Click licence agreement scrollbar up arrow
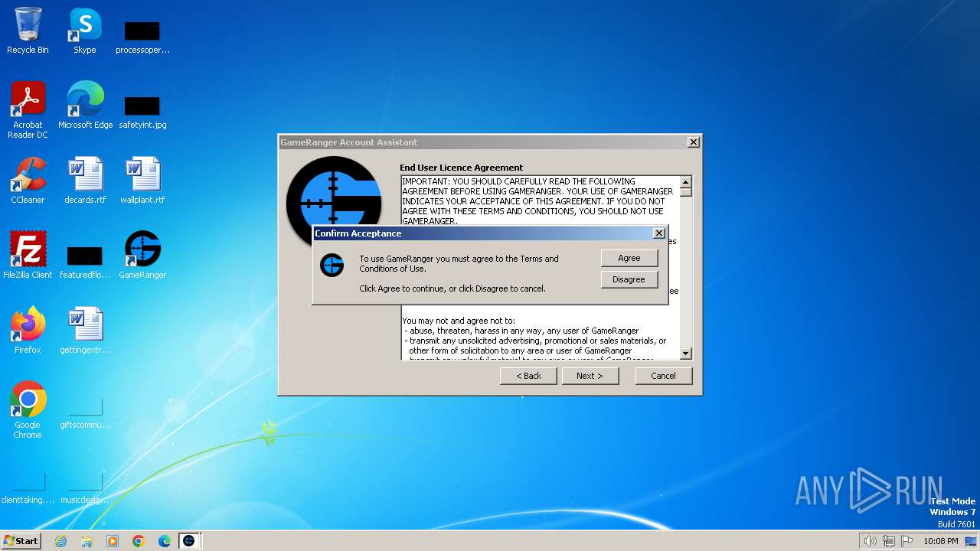This screenshot has width=980, height=551. (x=686, y=182)
